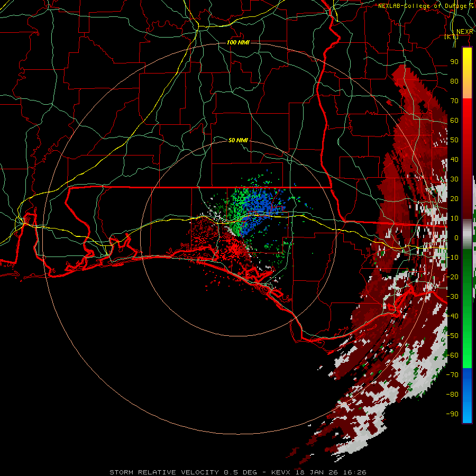The image size is (476, 476).
Task: Click the 100 NMI range ring label
Action: tap(238, 42)
